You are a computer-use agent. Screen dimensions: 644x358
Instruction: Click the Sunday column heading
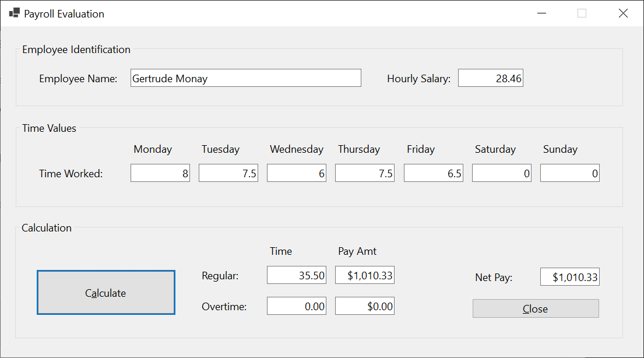coord(560,149)
